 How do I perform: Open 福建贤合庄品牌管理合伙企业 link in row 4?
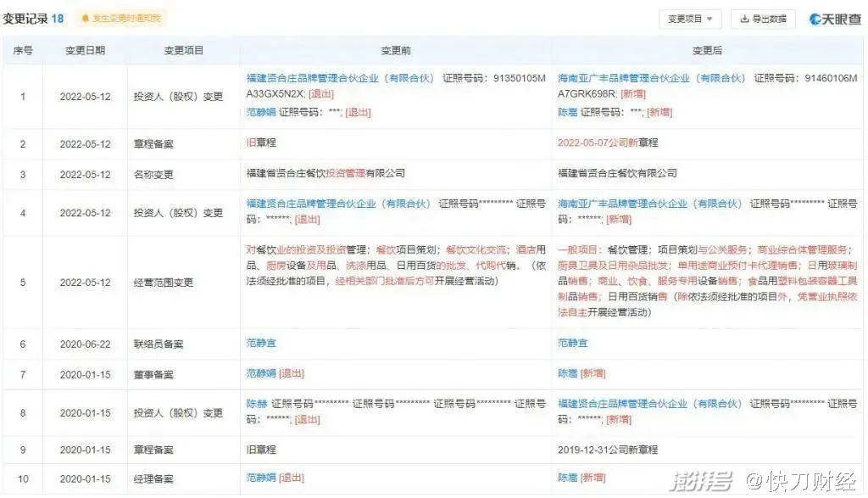pos(338,204)
